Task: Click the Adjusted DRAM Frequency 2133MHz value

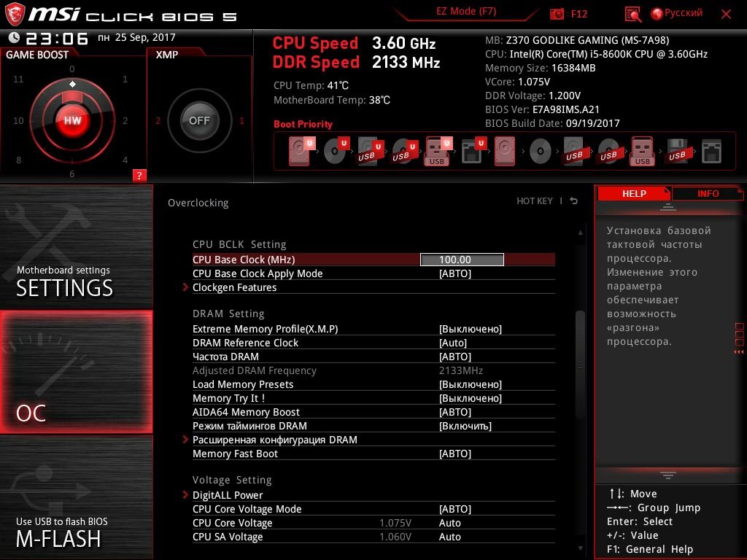Action: [x=461, y=370]
